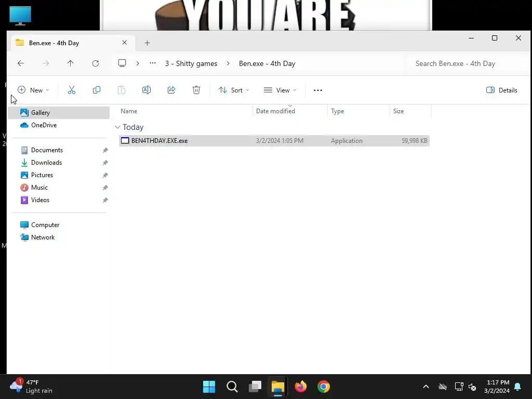The width and height of the screenshot is (532, 399).
Task: Click pin icon next to Pictures
Action: pos(105,176)
